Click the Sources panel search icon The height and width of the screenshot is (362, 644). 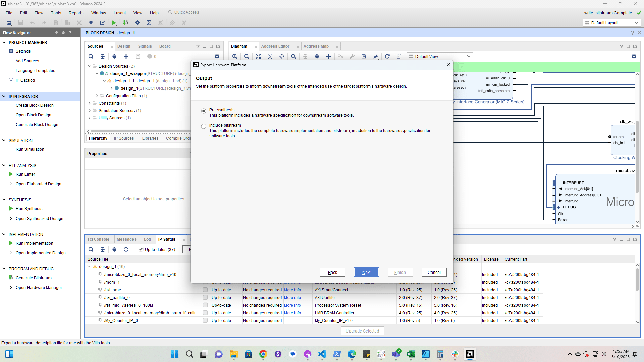(x=91, y=56)
